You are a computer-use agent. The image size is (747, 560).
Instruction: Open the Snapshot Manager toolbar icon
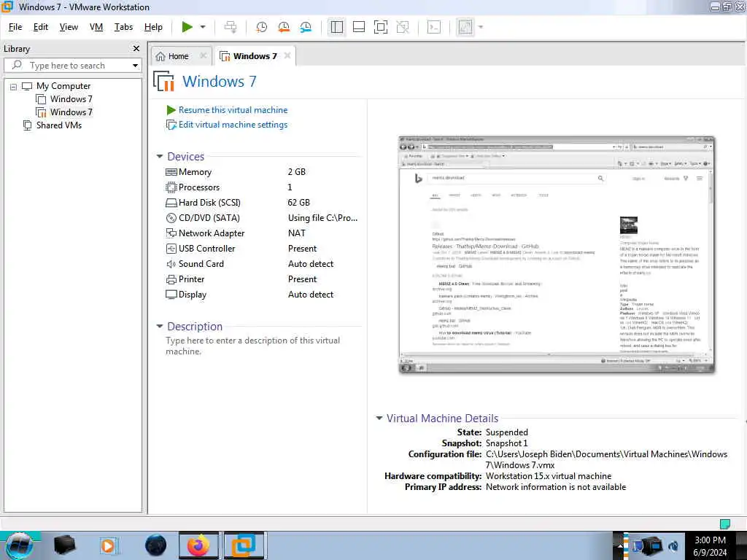pos(306,27)
